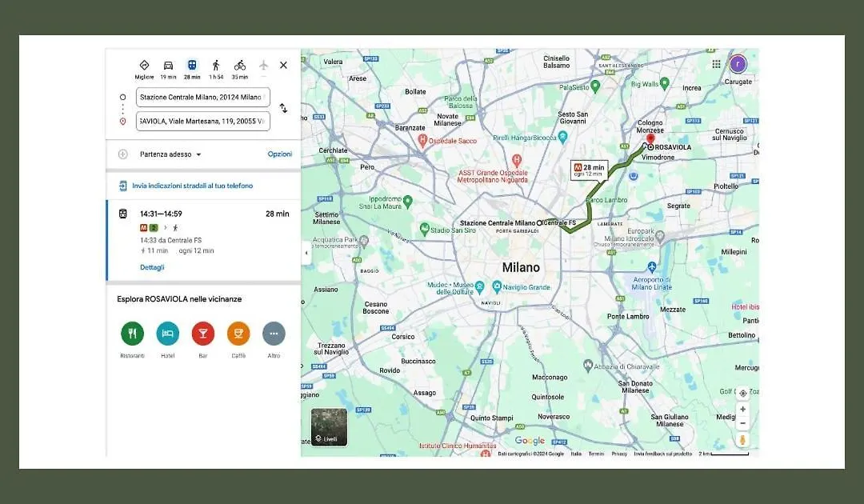Open the Livelli layers thumbnail
Viewport: 864px width, 504px height.
tap(329, 427)
